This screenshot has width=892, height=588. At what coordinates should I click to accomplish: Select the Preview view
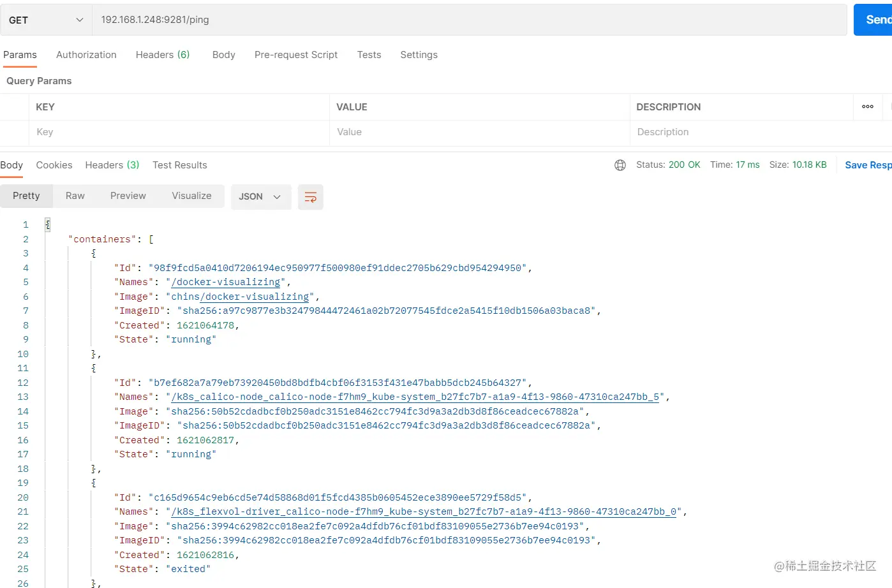[x=128, y=196]
